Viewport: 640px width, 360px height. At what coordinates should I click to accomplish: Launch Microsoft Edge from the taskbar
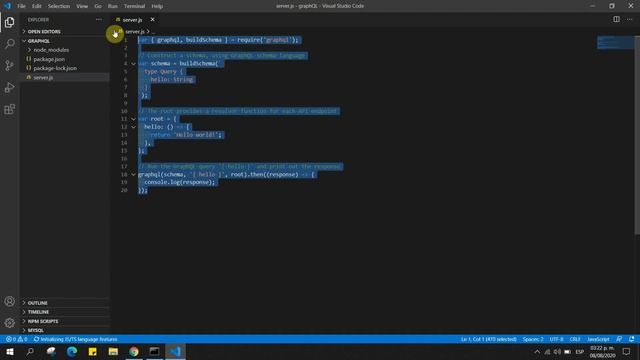72,351
